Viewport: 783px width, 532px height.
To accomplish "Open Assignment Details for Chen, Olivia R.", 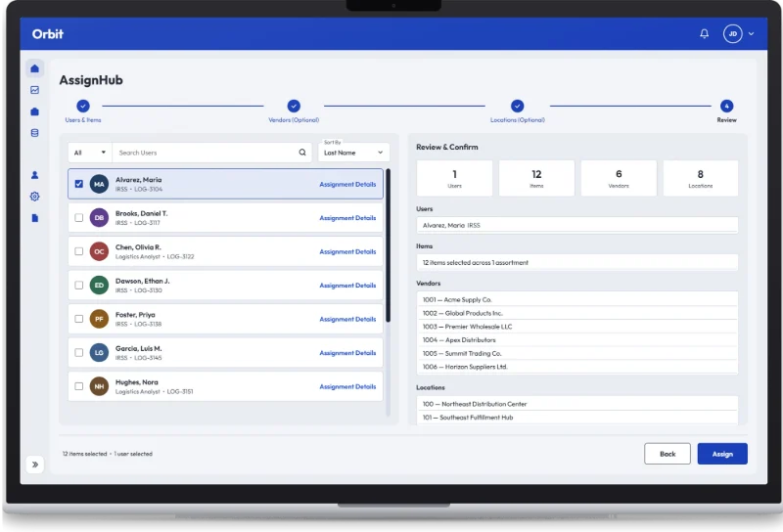I will pyautogui.click(x=347, y=251).
